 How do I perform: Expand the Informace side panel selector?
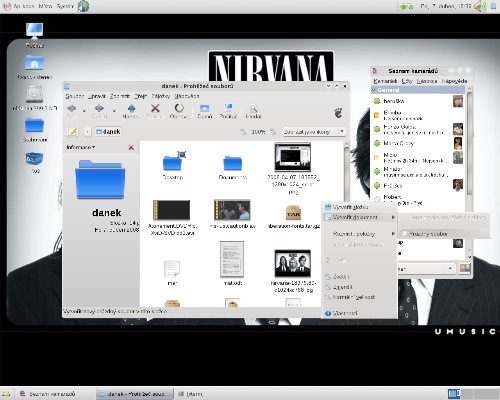click(x=80, y=147)
